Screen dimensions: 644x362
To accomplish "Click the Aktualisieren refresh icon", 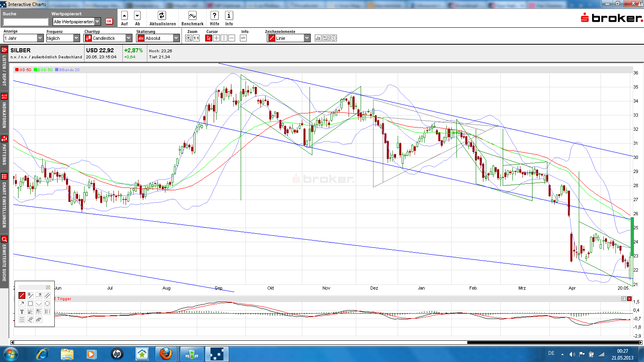I will click(x=162, y=16).
